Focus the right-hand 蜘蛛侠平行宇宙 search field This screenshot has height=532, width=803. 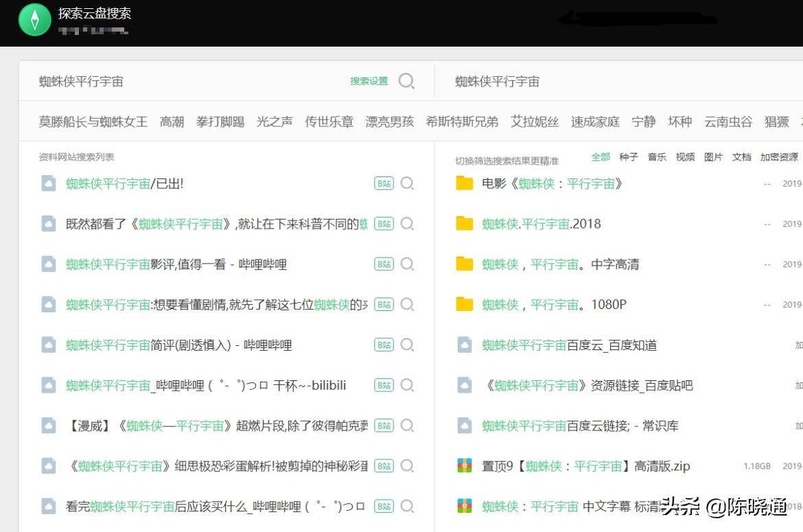click(618, 81)
